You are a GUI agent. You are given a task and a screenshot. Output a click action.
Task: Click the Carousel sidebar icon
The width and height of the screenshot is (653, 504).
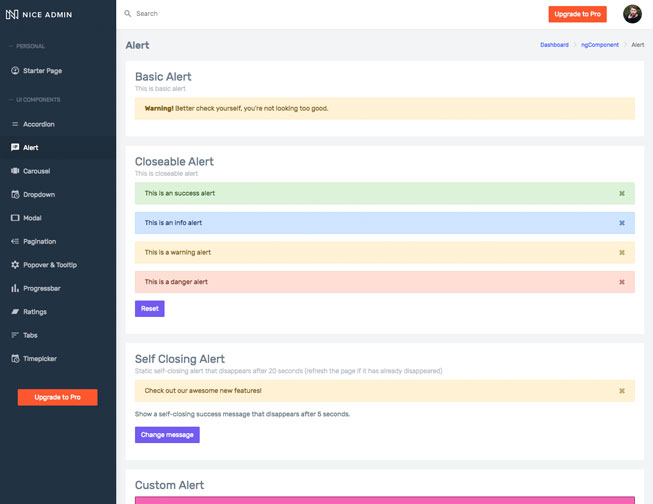15,171
